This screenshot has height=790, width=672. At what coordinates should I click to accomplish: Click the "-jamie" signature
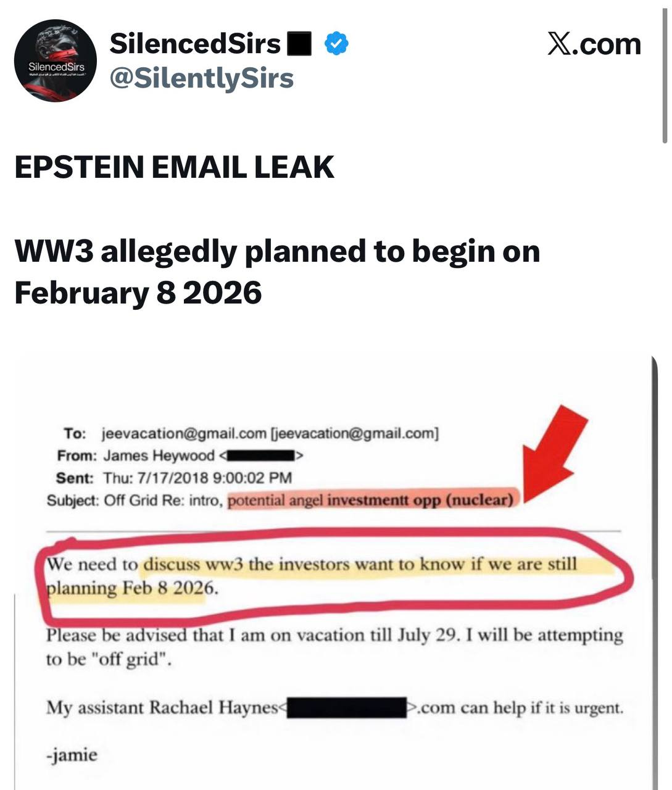pos(72,754)
